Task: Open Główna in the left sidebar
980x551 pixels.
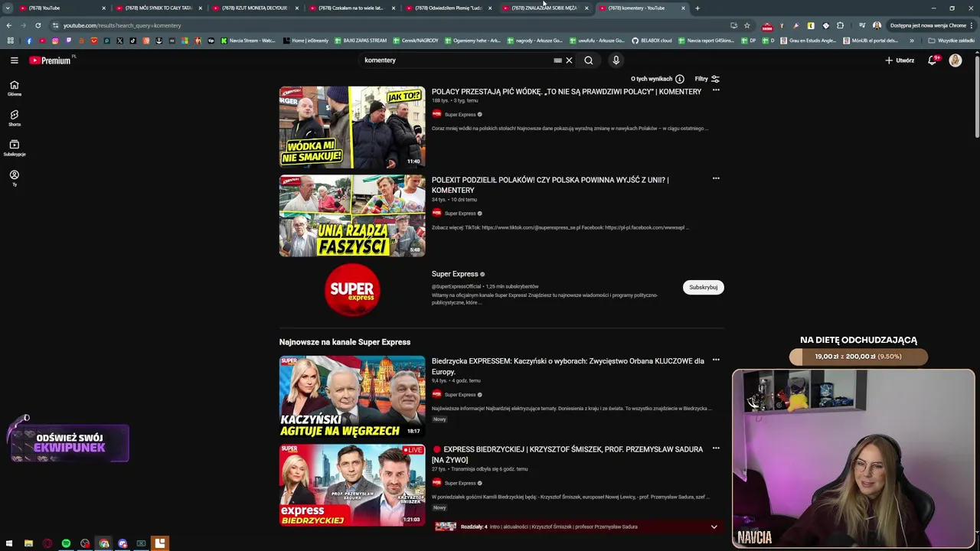Action: 14,89
